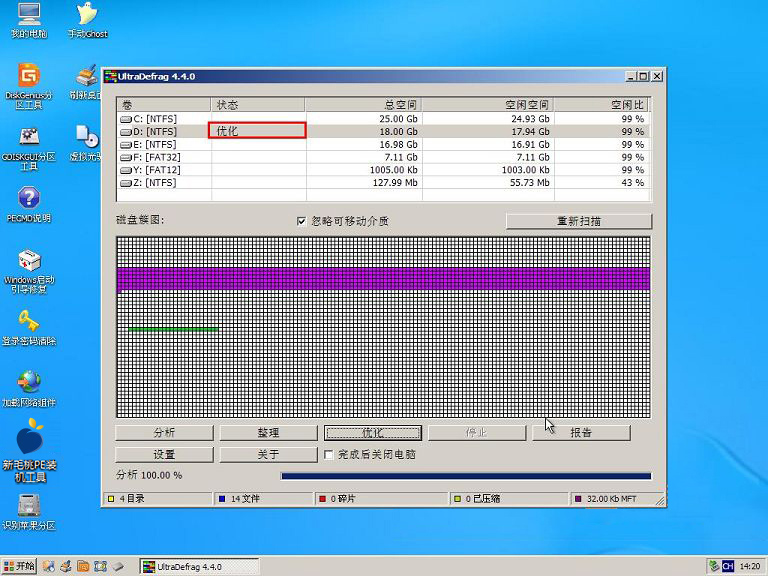Open 关于 button
This screenshot has height=576, width=768.
coord(268,455)
